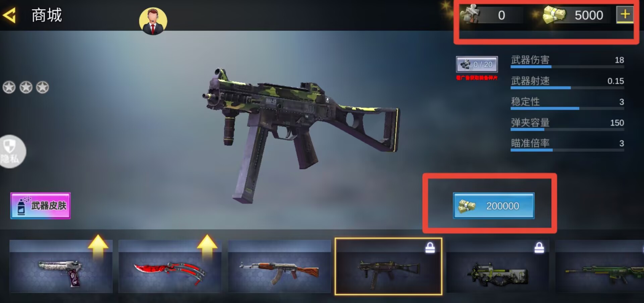Image resolution: width=644 pixels, height=303 pixels.
Task: Open the 武器皮肤 weapon skins button
Action: pyautogui.click(x=40, y=206)
